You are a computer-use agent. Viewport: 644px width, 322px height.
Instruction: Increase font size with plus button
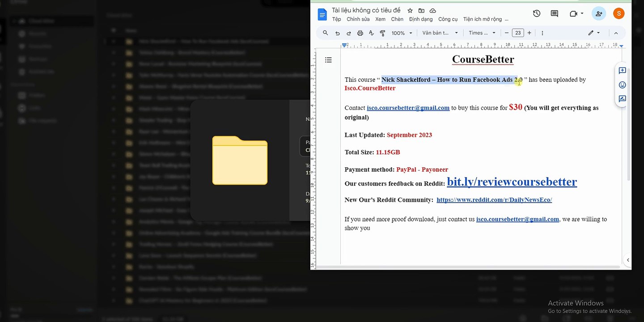(x=530, y=33)
